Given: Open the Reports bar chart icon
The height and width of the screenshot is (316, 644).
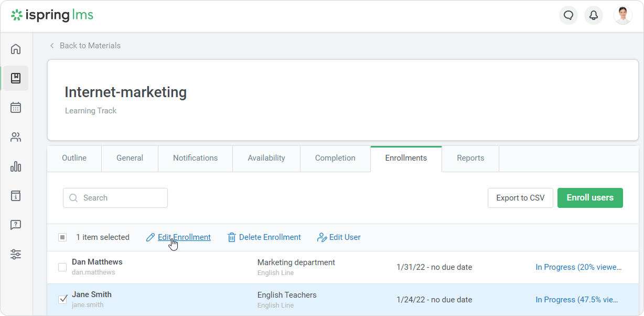Looking at the screenshot, I should (x=16, y=167).
